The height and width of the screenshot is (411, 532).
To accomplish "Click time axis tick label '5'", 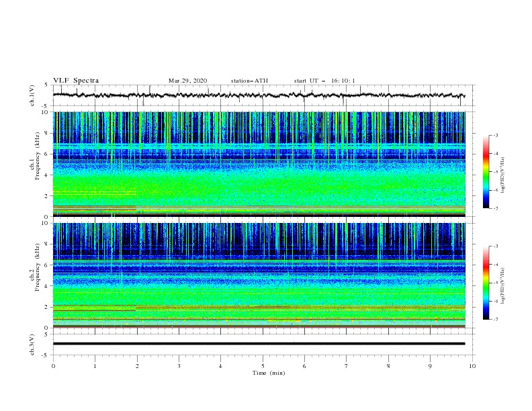I will click(263, 366).
